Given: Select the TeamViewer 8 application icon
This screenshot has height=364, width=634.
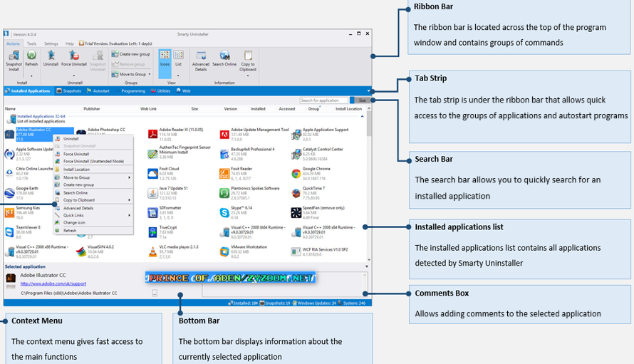Looking at the screenshot, I should click(x=9, y=232).
